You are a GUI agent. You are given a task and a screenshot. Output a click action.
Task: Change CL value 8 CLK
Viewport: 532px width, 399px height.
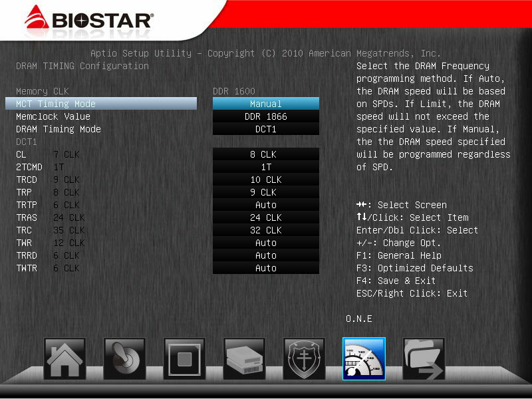266,154
